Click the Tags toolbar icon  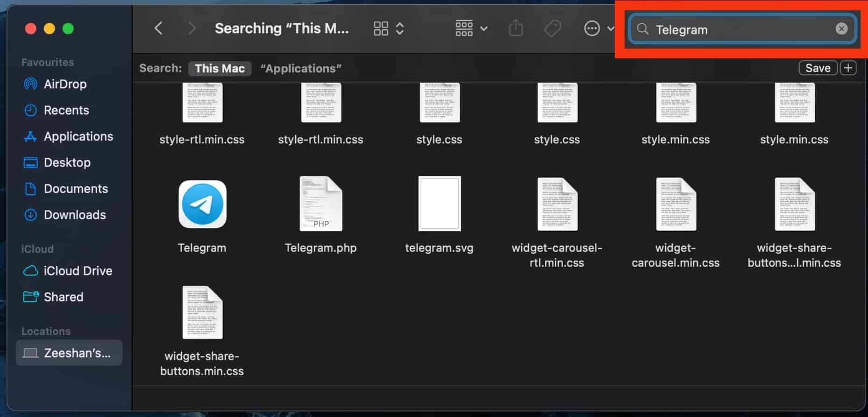click(553, 28)
